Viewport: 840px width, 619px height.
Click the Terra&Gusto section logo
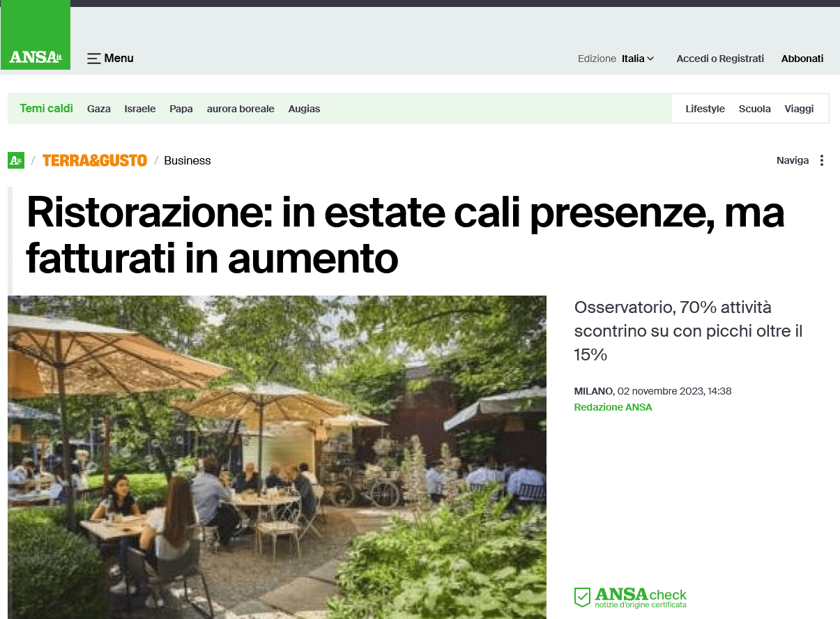[x=95, y=160]
